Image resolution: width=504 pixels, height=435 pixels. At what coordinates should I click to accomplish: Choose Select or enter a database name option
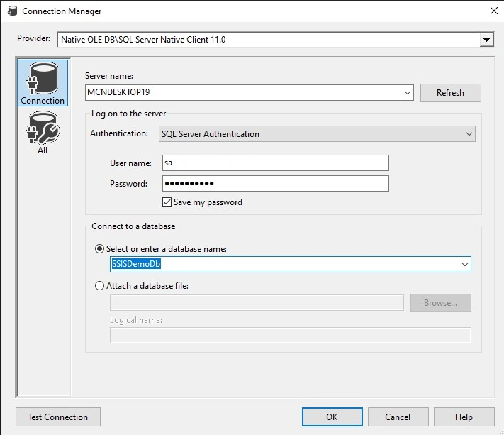pos(100,248)
